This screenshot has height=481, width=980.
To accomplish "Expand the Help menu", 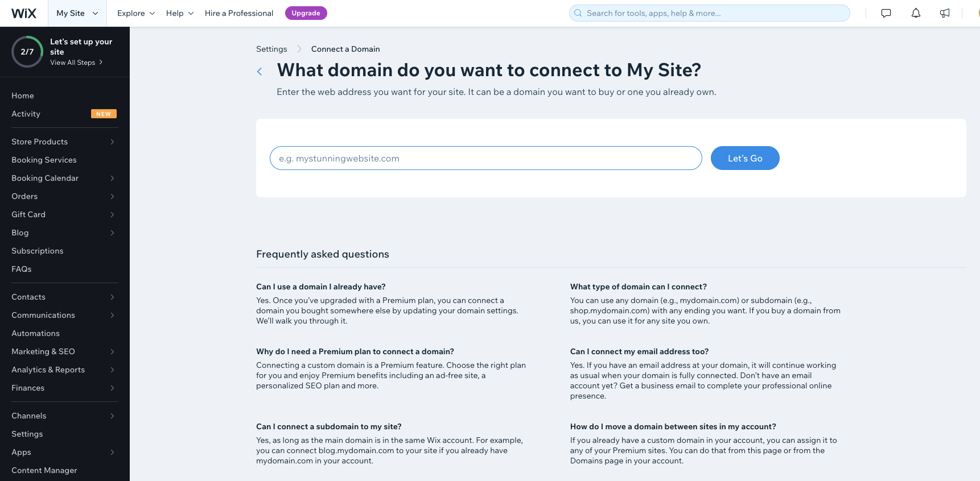I will [x=180, y=13].
